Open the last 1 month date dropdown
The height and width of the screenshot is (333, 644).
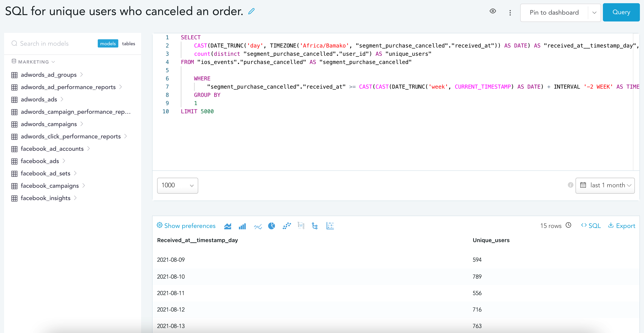point(605,185)
